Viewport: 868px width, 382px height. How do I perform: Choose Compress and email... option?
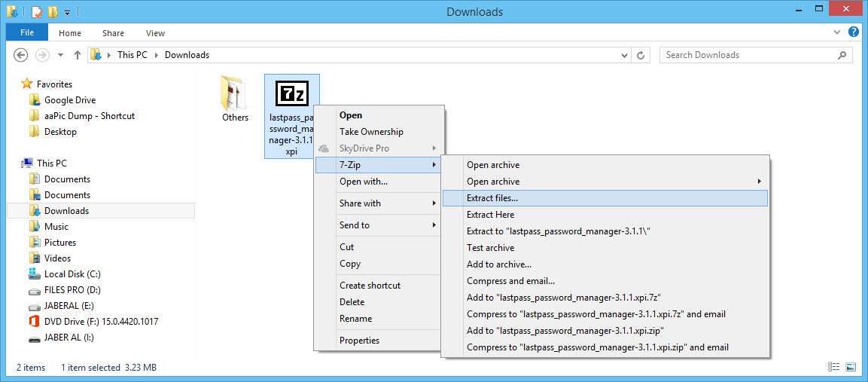[605, 281]
